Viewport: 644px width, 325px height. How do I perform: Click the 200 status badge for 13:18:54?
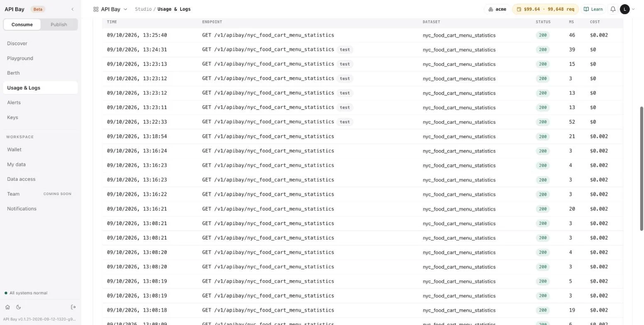tap(543, 137)
